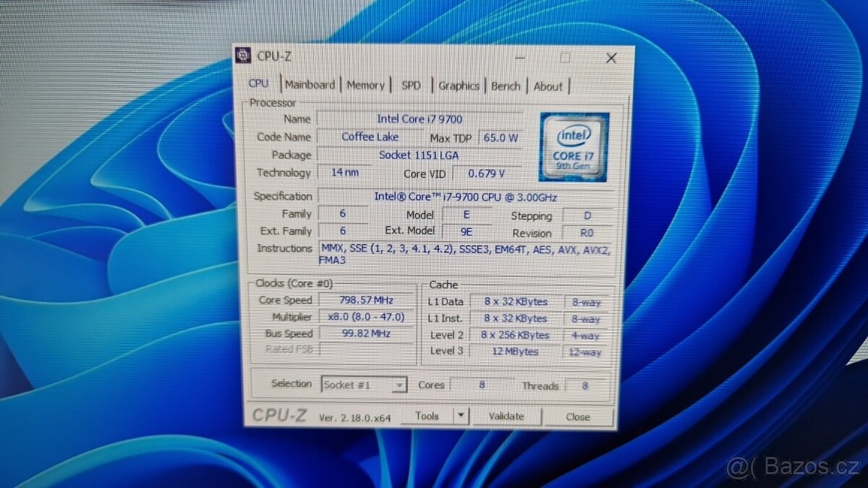Click the Close button at bottom

click(x=578, y=416)
